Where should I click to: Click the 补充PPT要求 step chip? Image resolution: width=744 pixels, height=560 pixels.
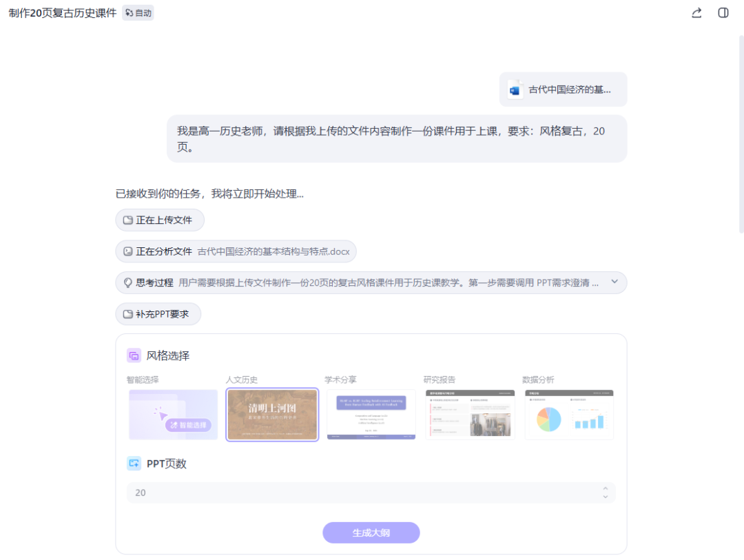point(158,314)
